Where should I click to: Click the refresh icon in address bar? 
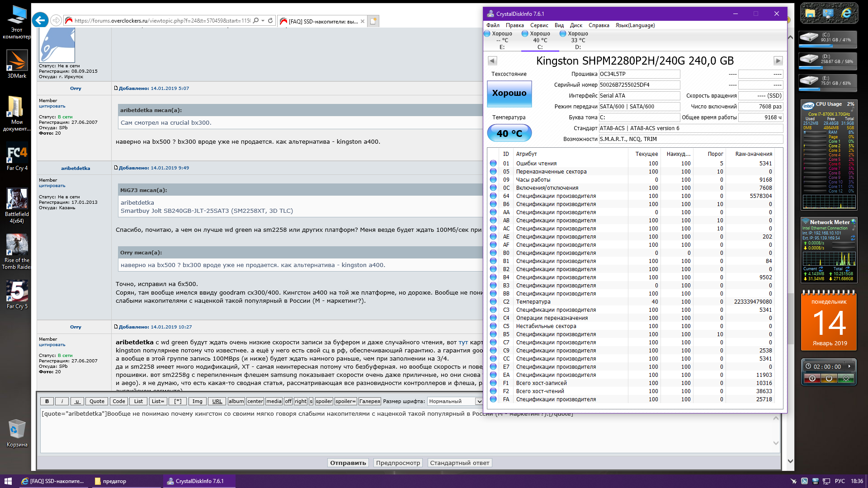pyautogui.click(x=270, y=20)
